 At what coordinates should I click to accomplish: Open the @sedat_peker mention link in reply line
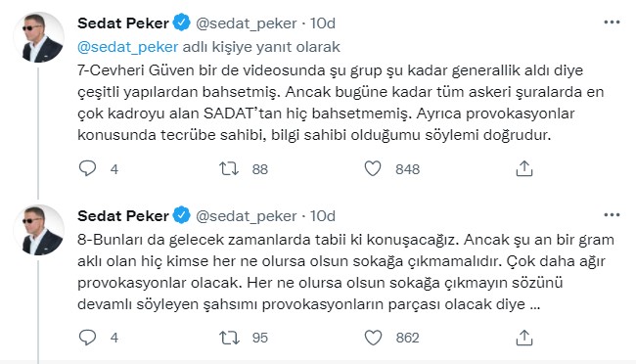[x=128, y=47]
